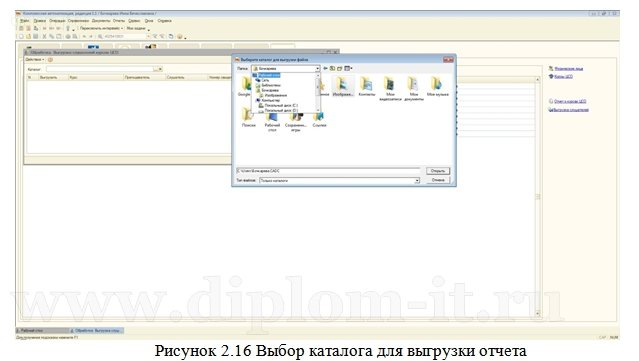Click help icon next to Действия
The height and width of the screenshot is (361, 639).
50,60
